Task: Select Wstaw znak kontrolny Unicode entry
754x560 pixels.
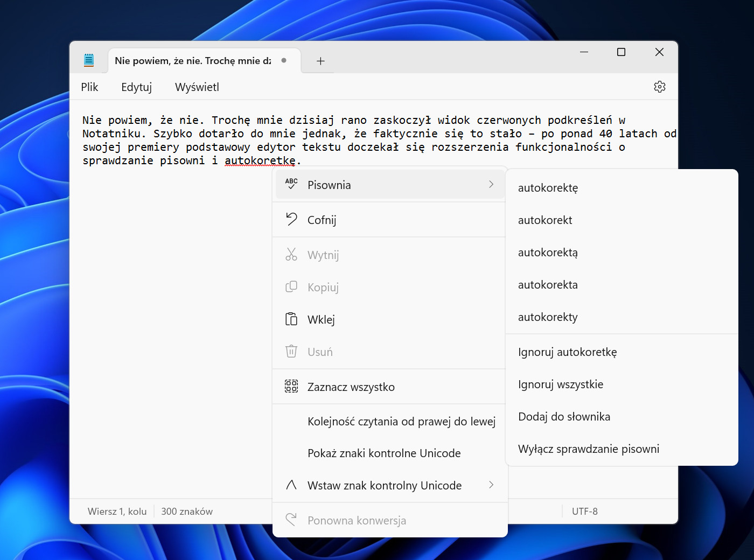Action: pyautogui.click(x=390, y=485)
